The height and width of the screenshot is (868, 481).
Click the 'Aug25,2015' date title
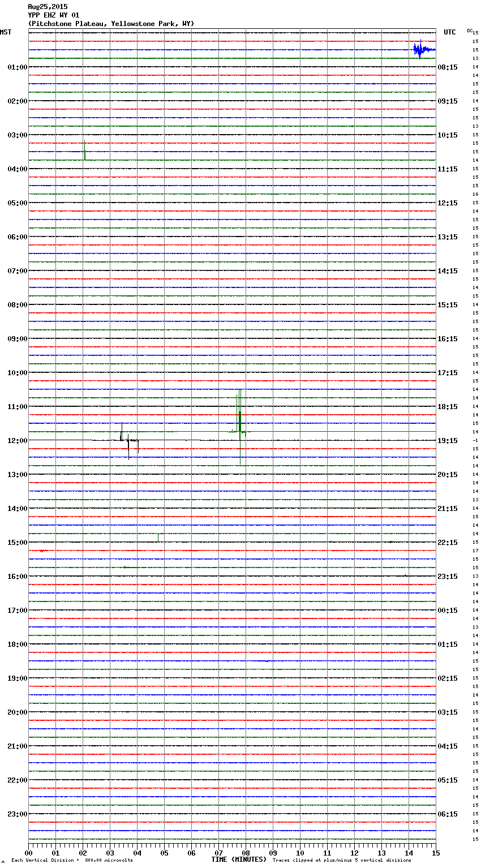click(48, 7)
